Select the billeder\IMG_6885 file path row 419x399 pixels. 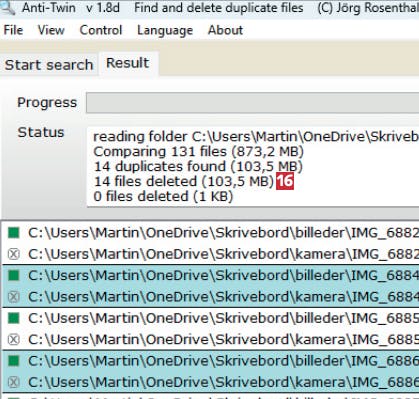coord(211,318)
